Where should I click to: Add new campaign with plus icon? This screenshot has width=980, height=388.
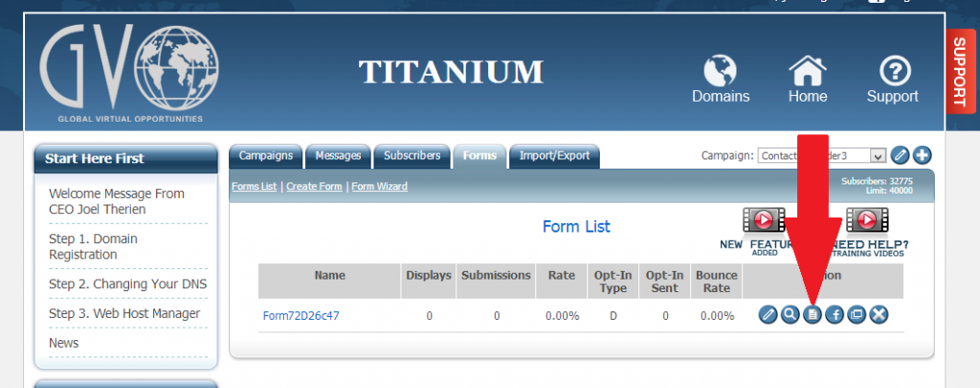click(x=923, y=155)
